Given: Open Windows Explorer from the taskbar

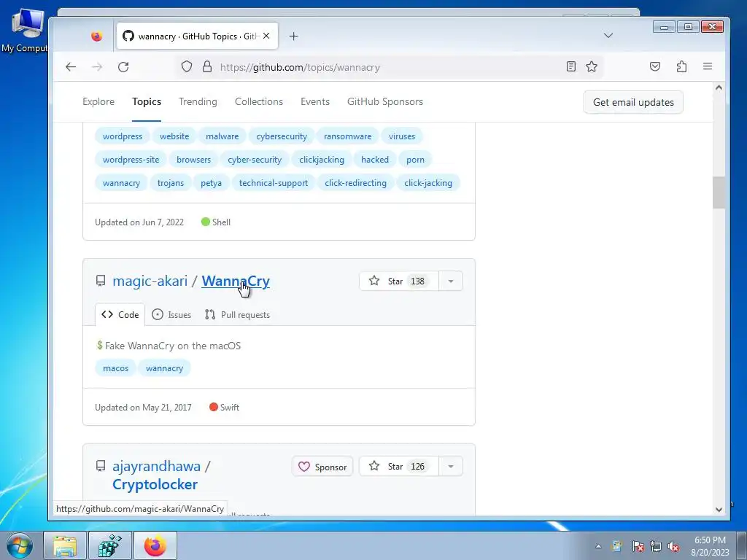Looking at the screenshot, I should [x=65, y=545].
